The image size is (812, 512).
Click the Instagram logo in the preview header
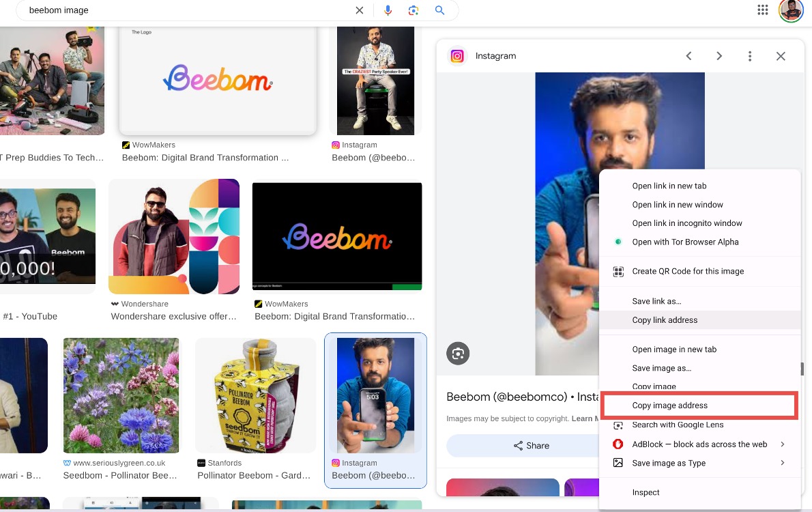[457, 56]
